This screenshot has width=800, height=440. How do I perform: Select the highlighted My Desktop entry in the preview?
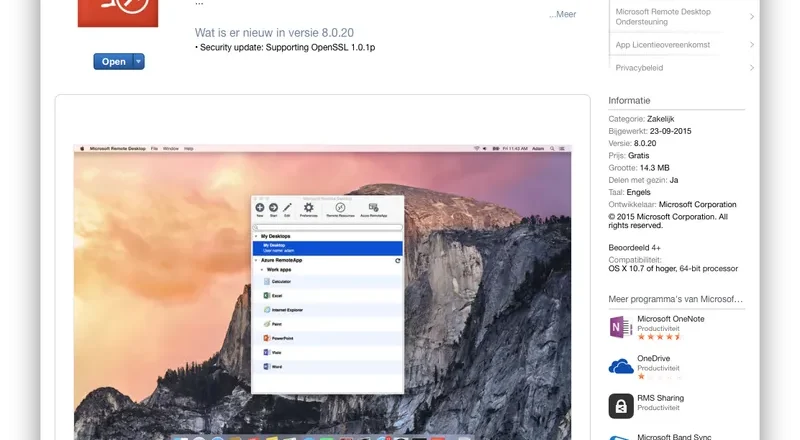[327, 248]
